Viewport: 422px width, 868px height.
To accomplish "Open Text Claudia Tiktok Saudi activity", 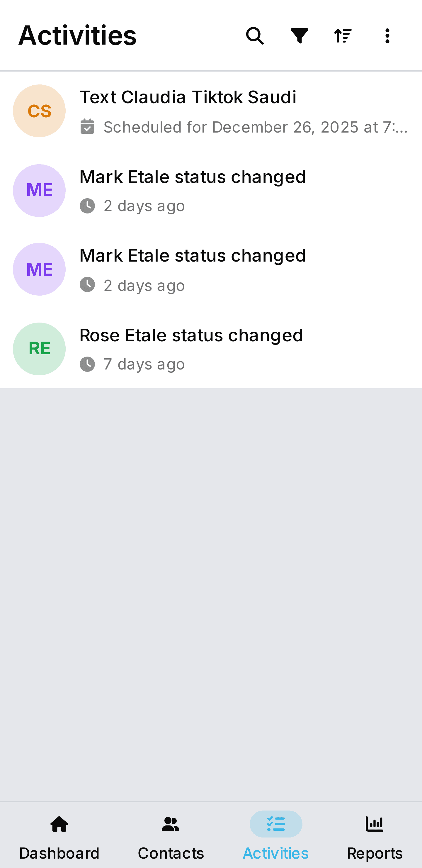I will tap(188, 97).
